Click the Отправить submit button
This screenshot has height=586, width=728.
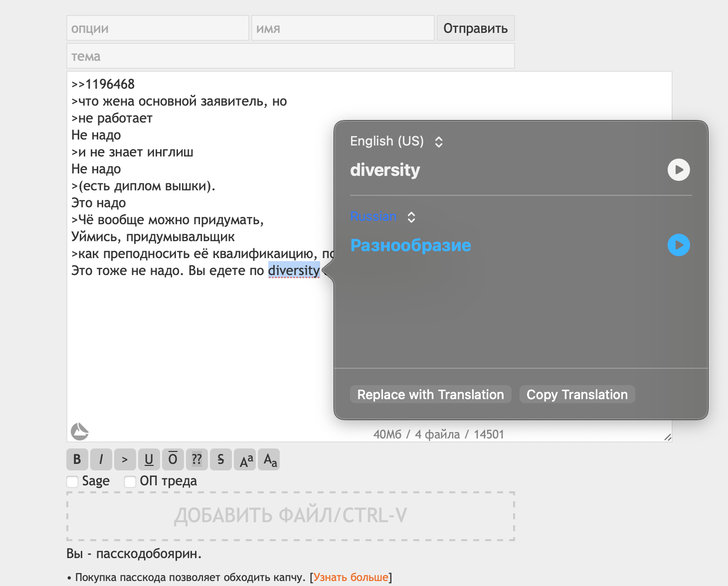click(x=476, y=28)
